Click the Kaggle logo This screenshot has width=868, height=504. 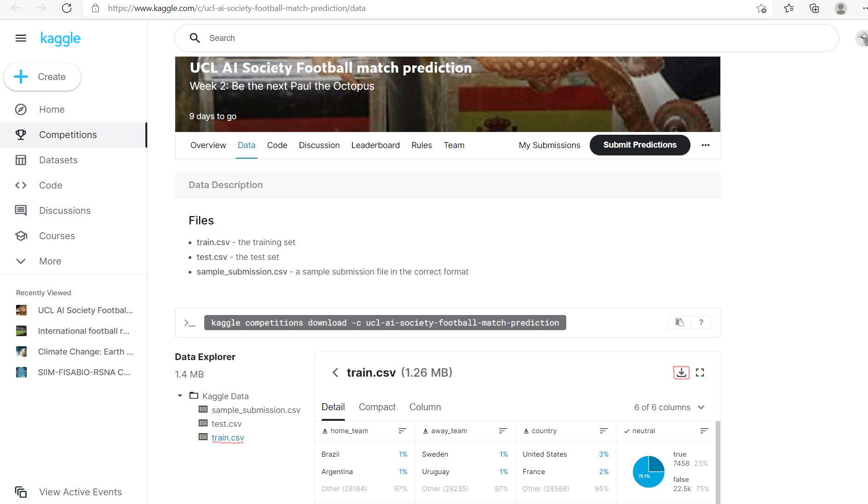click(60, 39)
